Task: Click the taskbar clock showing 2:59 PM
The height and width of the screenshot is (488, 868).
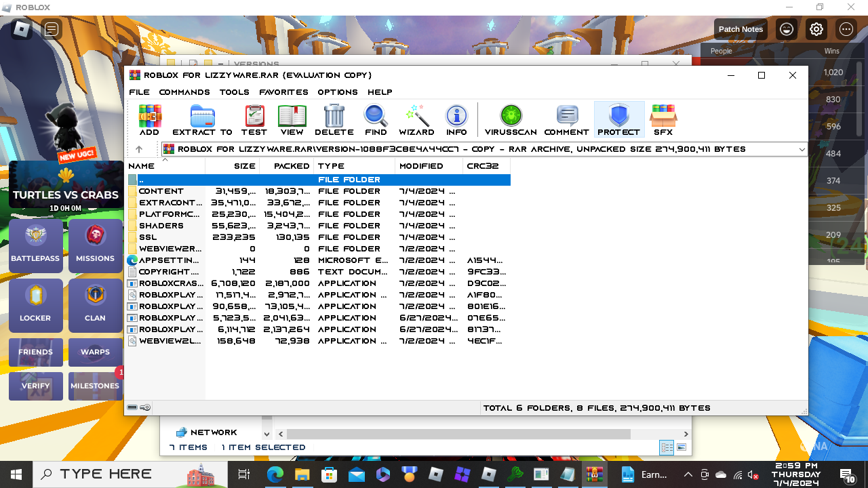Action: pos(796,474)
